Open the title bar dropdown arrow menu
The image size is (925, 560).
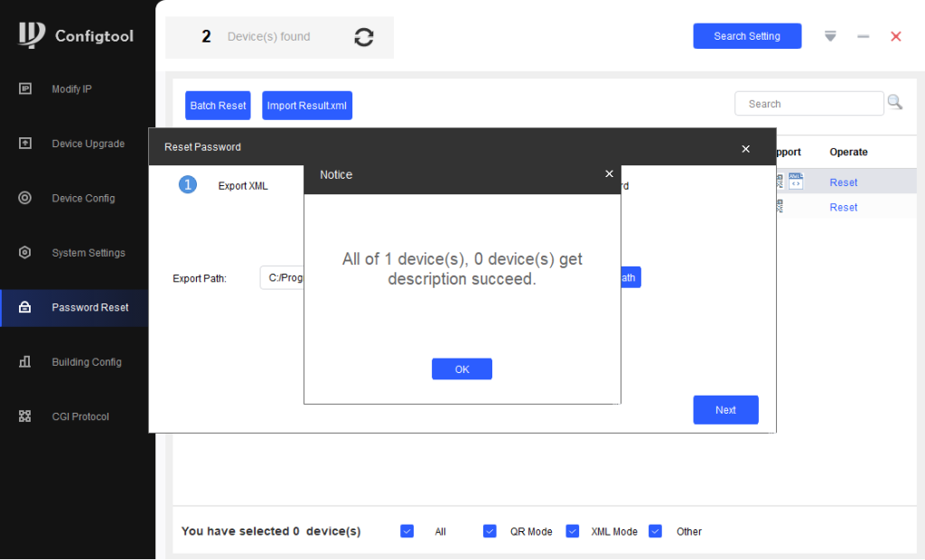[x=830, y=36]
